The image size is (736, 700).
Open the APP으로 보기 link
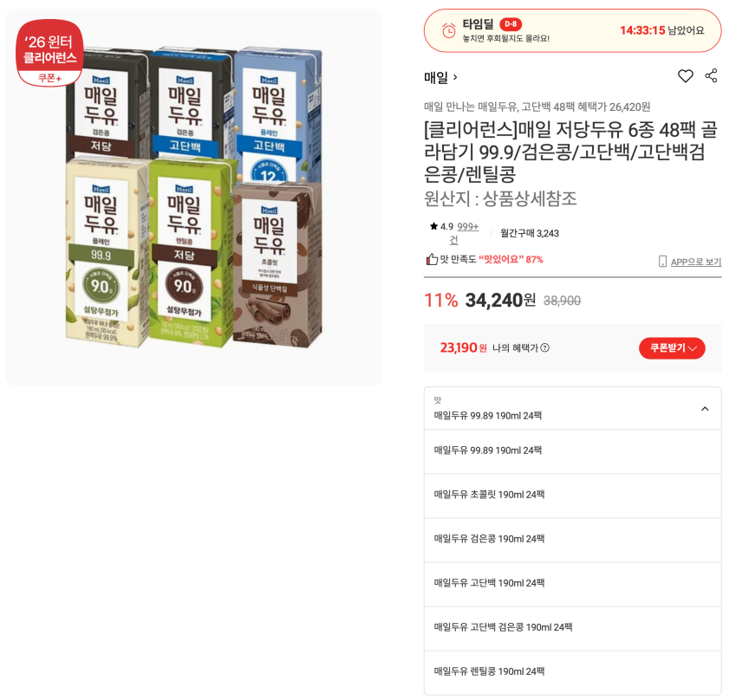tap(695, 262)
